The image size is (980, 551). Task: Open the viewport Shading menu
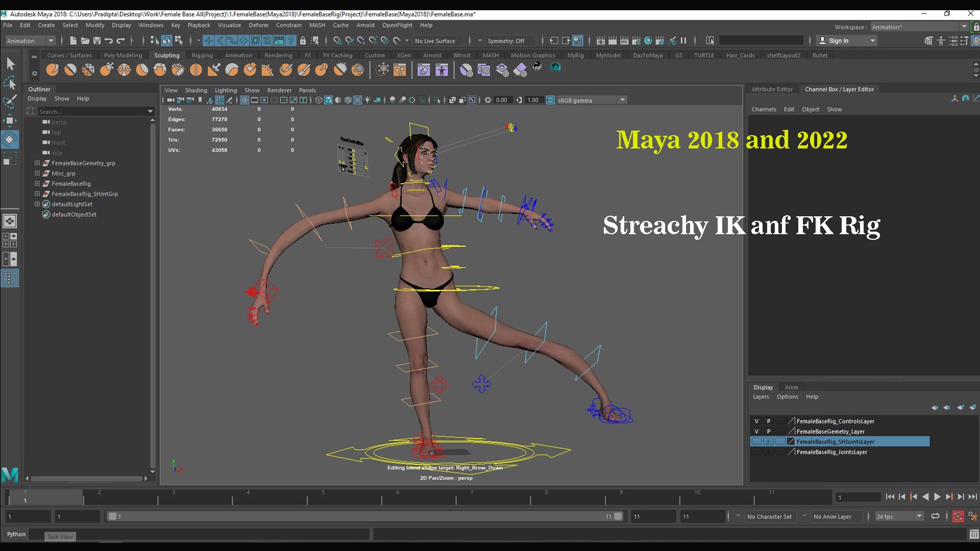point(196,90)
